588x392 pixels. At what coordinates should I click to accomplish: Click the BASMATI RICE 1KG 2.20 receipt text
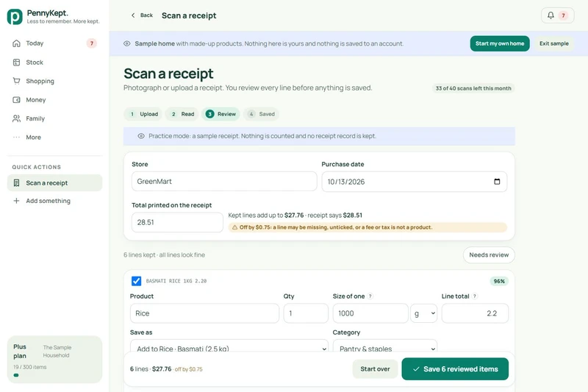point(176,281)
